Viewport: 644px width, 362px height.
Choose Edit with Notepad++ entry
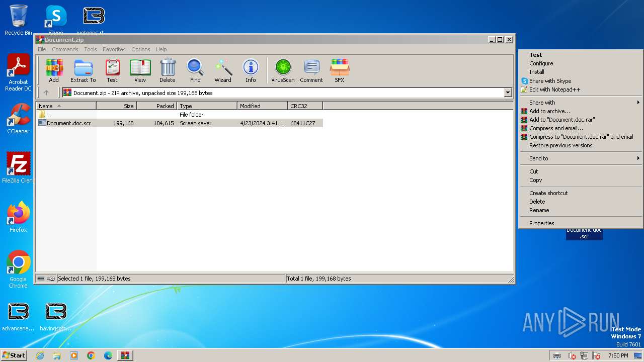pyautogui.click(x=581, y=89)
